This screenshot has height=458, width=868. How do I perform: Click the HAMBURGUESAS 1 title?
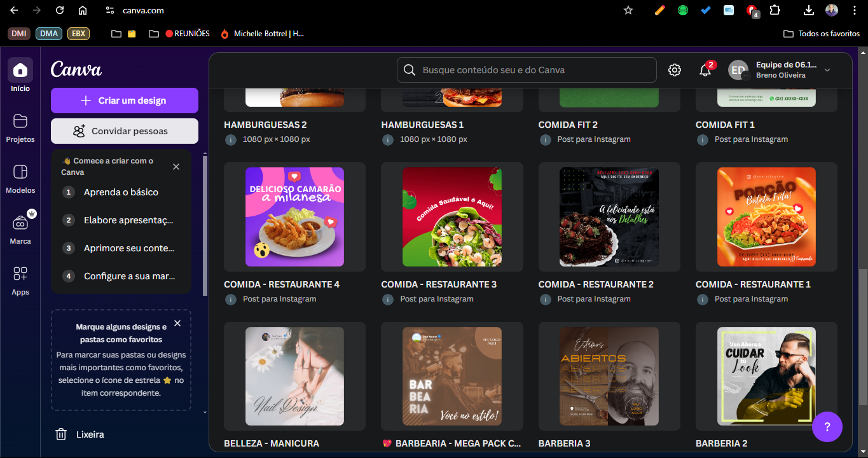(422, 125)
